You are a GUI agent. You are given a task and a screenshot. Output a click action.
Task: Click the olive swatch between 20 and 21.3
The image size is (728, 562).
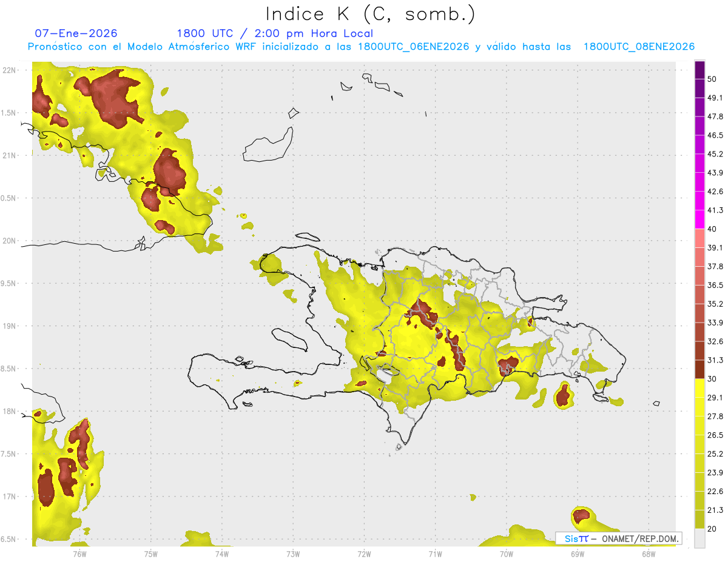699,520
